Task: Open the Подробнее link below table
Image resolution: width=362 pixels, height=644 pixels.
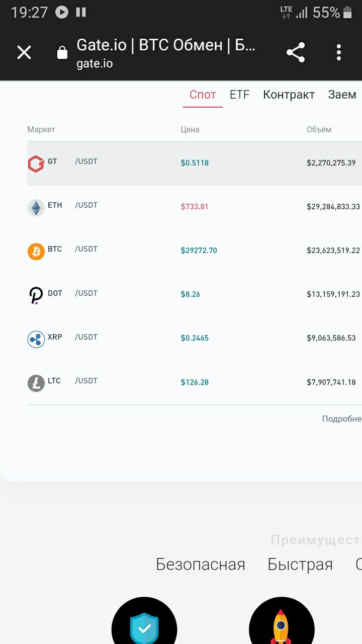Action: [342, 419]
